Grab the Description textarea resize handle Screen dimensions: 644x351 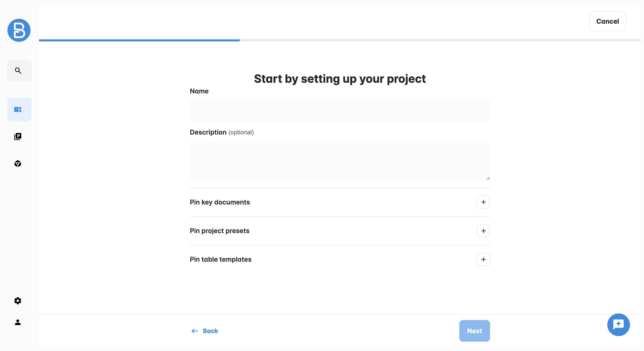(x=488, y=178)
